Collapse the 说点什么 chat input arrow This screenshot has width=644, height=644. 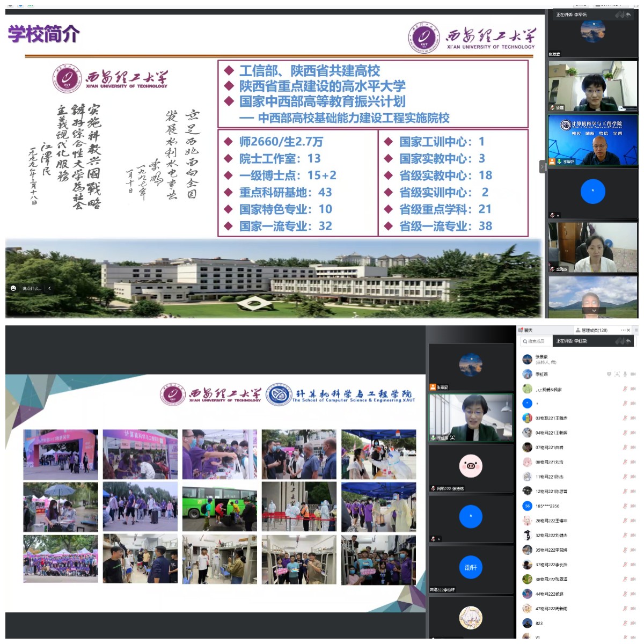click(49, 288)
